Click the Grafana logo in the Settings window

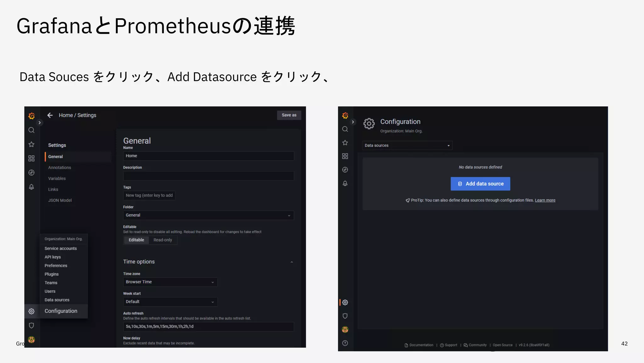[31, 116]
